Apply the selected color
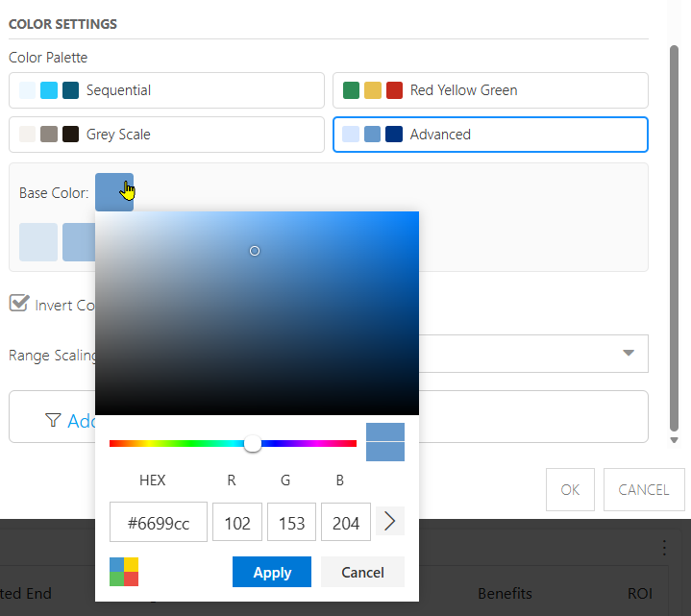Viewport: 691px width, 616px height. coord(272,572)
